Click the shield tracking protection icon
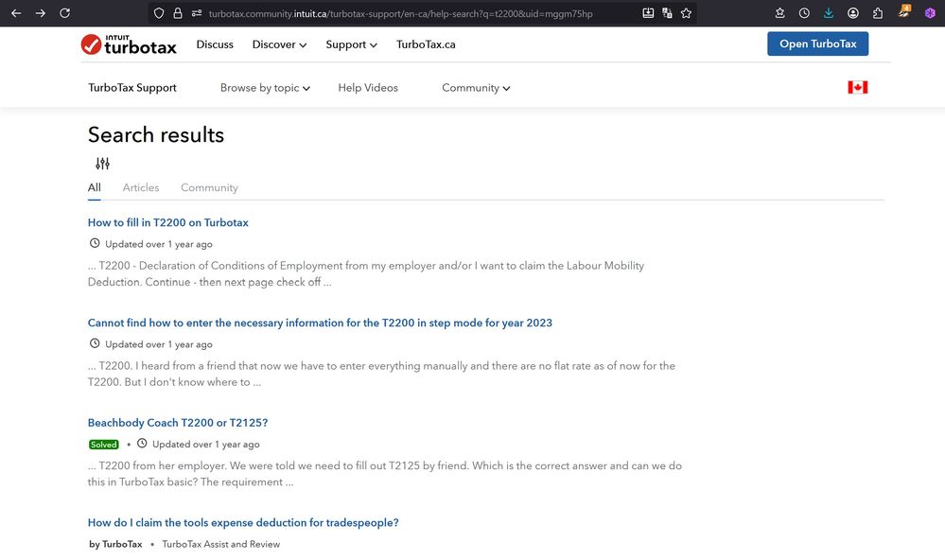The image size is (945, 560). [x=159, y=13]
